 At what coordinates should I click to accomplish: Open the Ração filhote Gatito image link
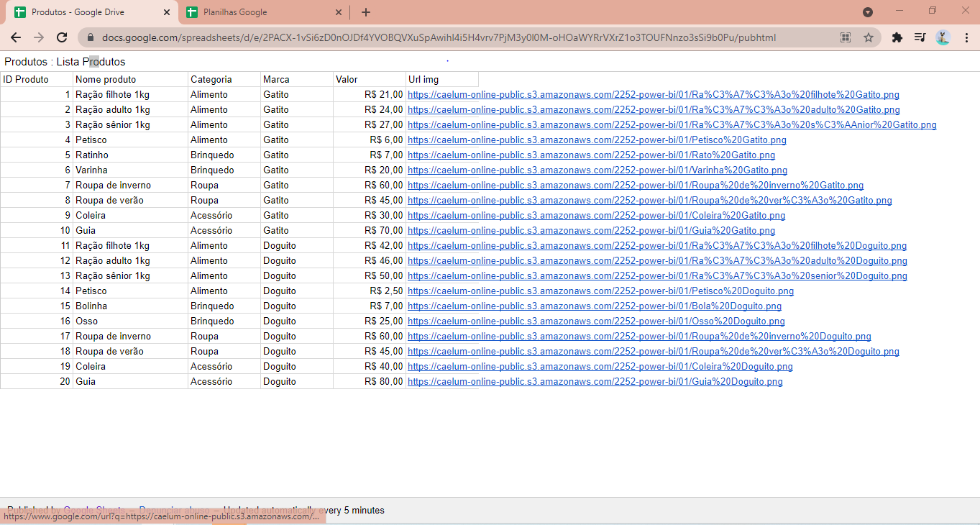coord(653,94)
